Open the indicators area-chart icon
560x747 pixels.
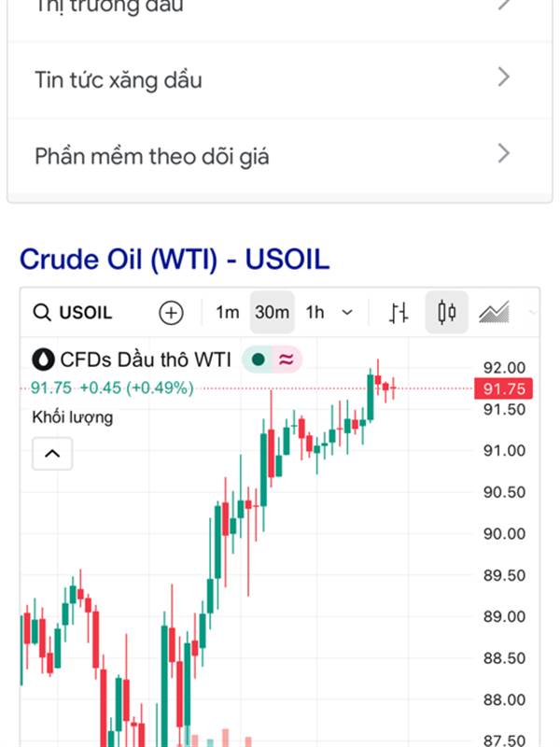pos(494,313)
